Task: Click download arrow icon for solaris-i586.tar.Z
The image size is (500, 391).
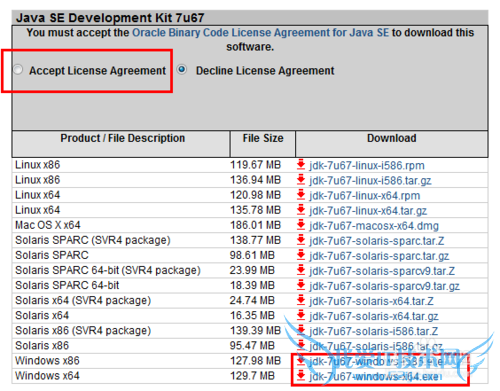Action: click(x=301, y=330)
